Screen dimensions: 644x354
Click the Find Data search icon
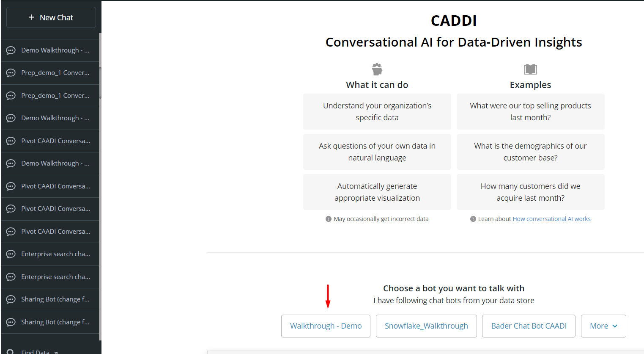point(11,351)
